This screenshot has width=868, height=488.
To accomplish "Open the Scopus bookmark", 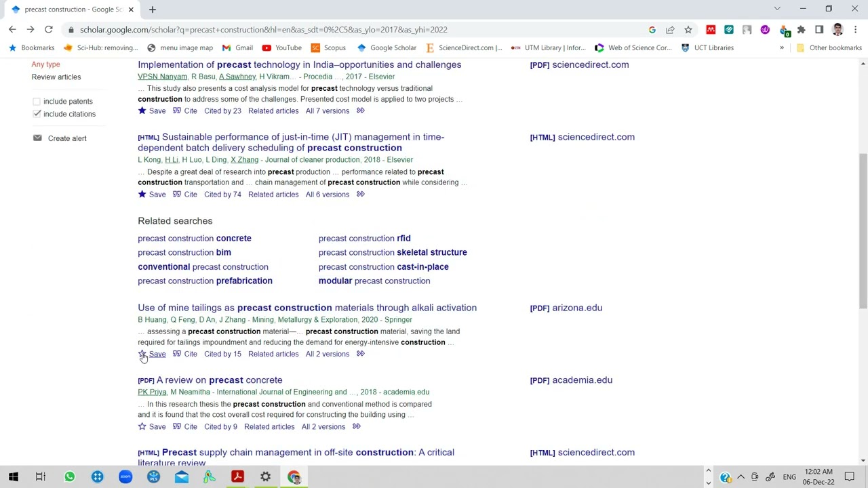I will pos(328,48).
